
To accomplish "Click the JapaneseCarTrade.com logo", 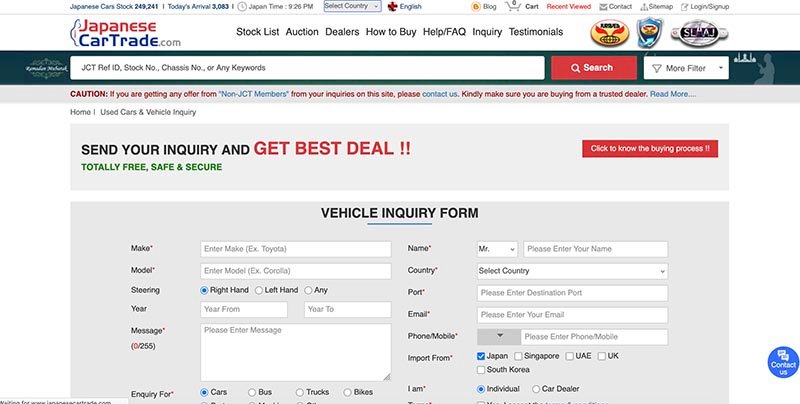I will [x=125, y=34].
